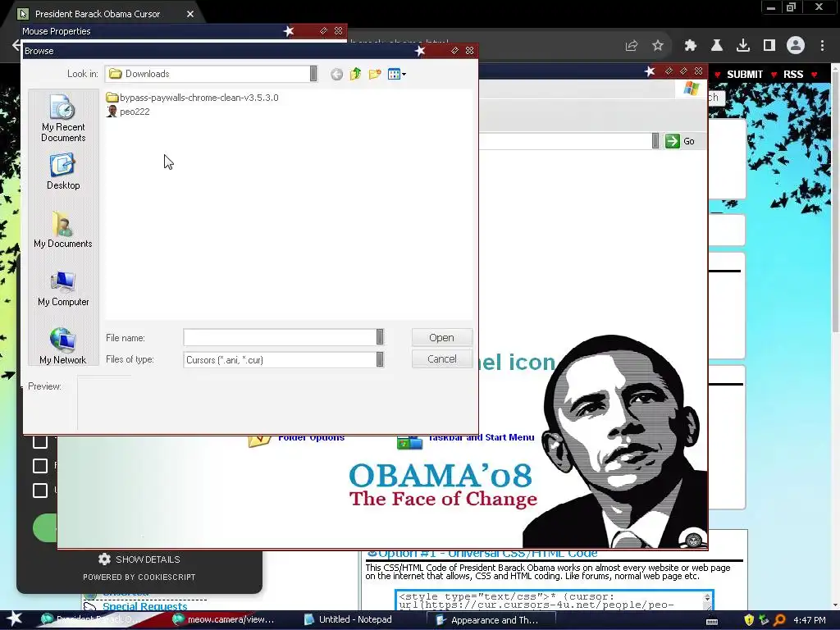Expand the Look in Downloads dropdown
Viewport: 840px width, 630px height.
[313, 74]
